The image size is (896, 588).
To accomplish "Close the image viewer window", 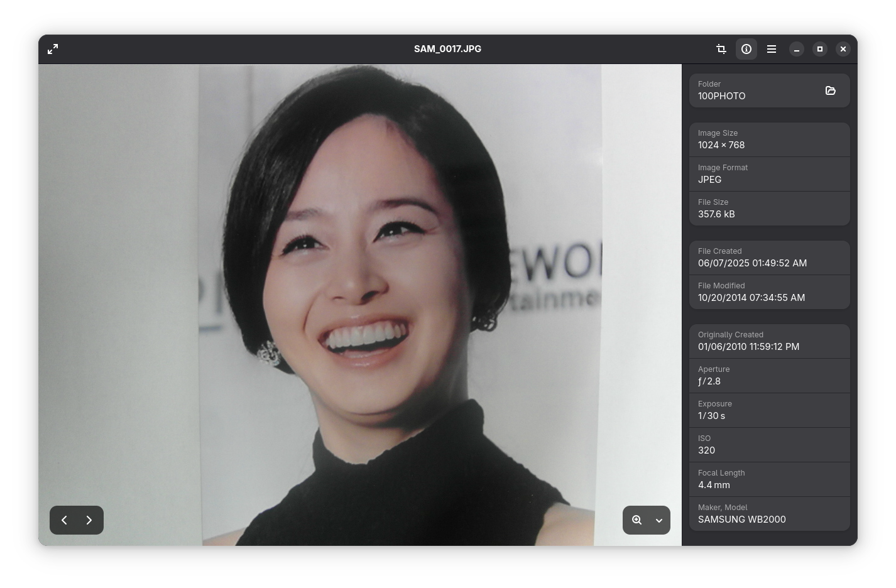I will (843, 49).
